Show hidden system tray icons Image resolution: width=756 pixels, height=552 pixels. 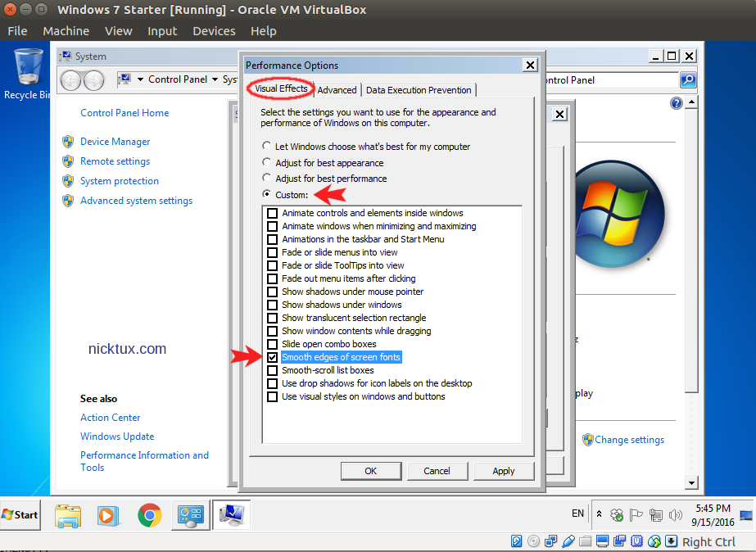[599, 514]
